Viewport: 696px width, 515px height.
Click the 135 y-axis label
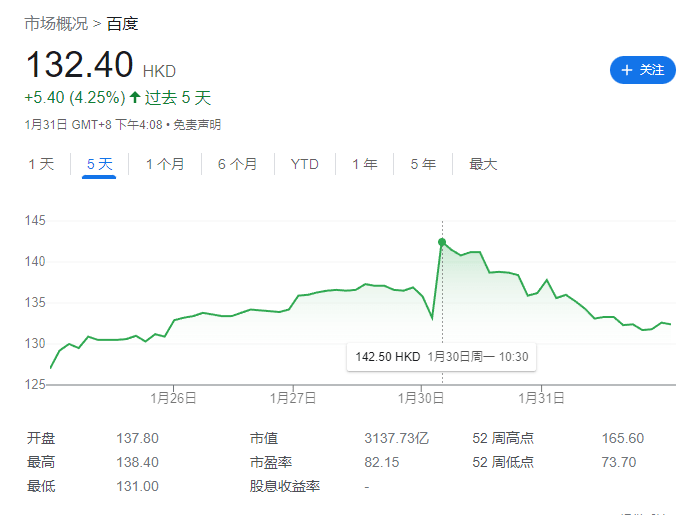coord(35,303)
